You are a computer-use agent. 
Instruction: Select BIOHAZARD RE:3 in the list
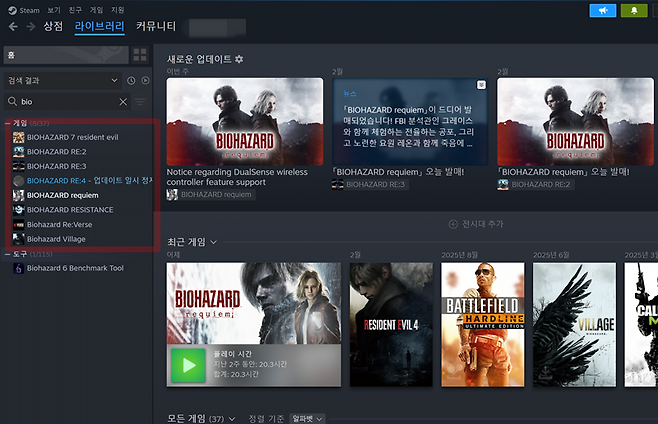coord(57,166)
